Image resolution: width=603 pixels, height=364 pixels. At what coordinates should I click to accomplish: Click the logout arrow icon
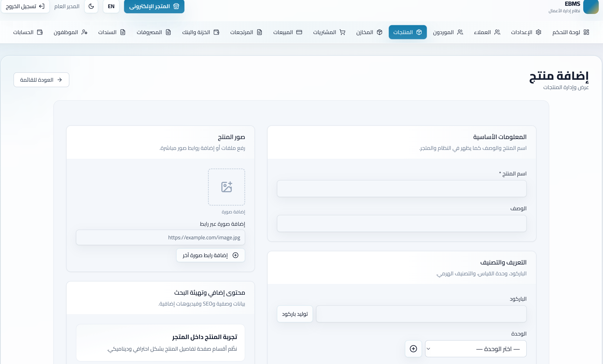click(x=42, y=6)
